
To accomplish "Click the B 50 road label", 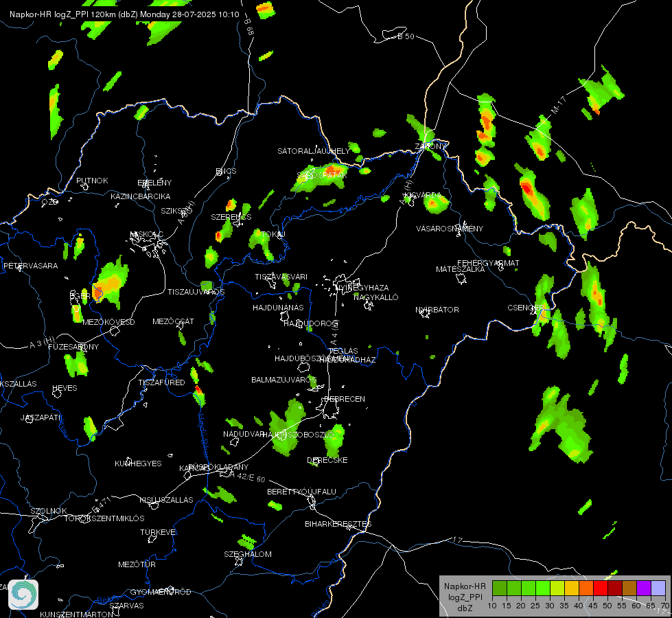I will (406, 36).
